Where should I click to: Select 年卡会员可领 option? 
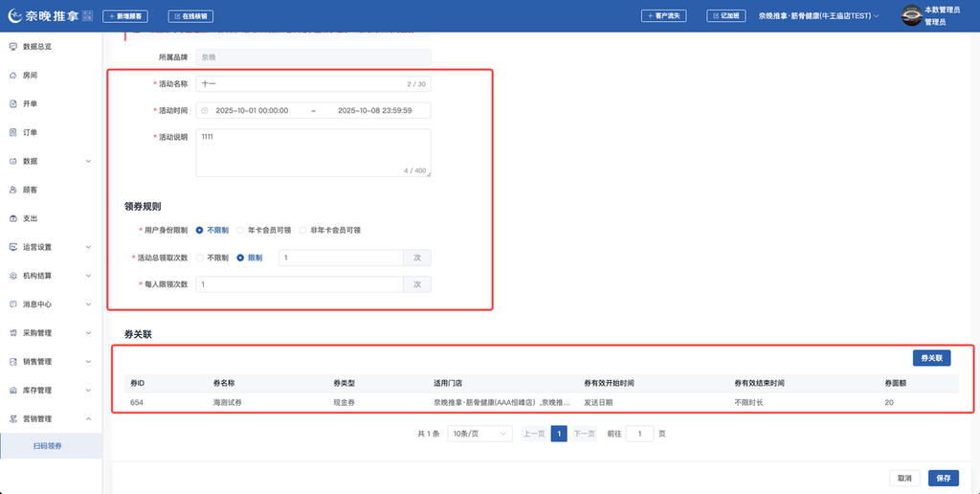click(x=264, y=230)
